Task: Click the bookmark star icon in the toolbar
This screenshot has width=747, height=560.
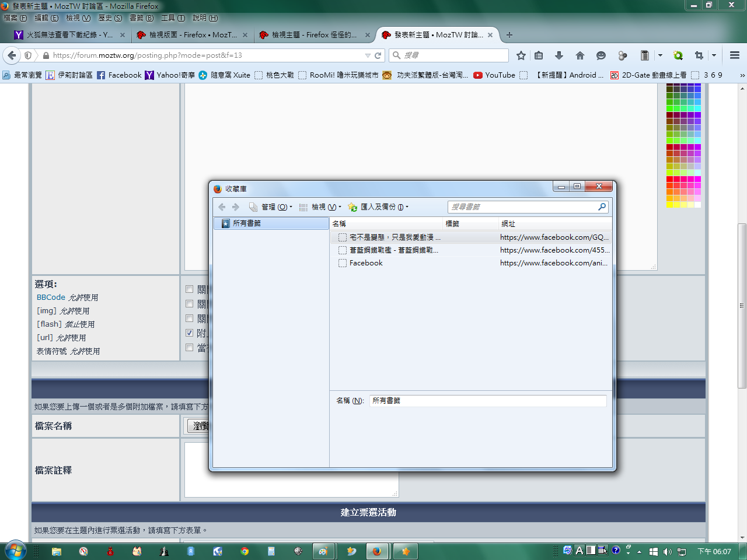Action: tap(521, 55)
